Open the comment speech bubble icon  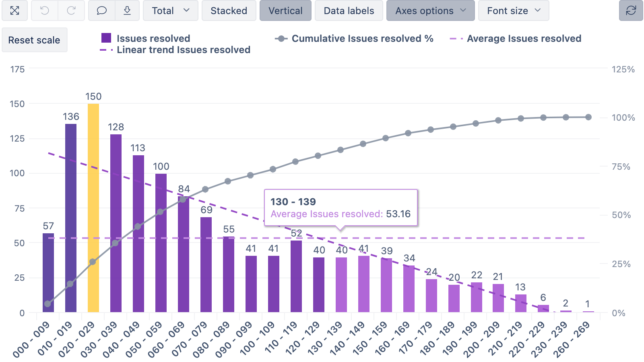coord(102,11)
